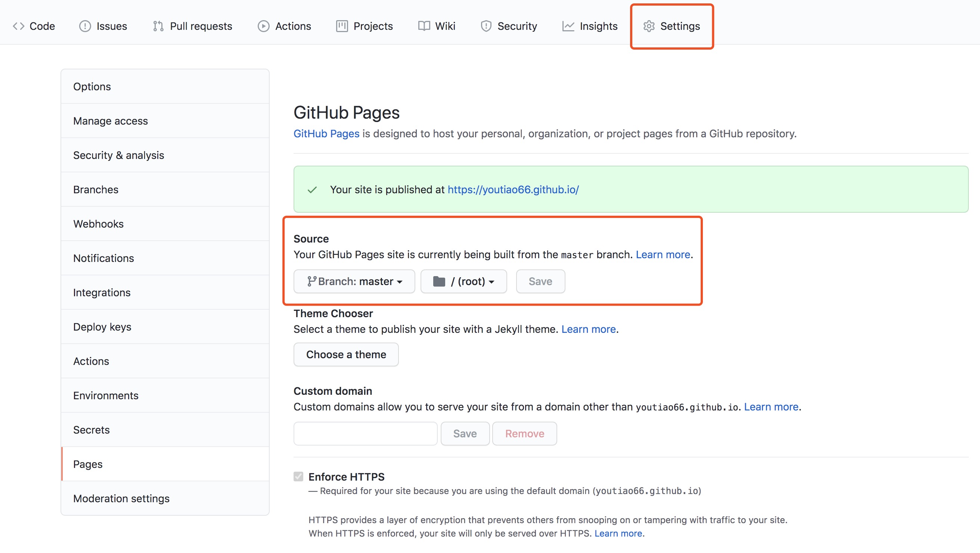980x553 pixels.
Task: Open Environments in the sidebar
Action: point(165,395)
